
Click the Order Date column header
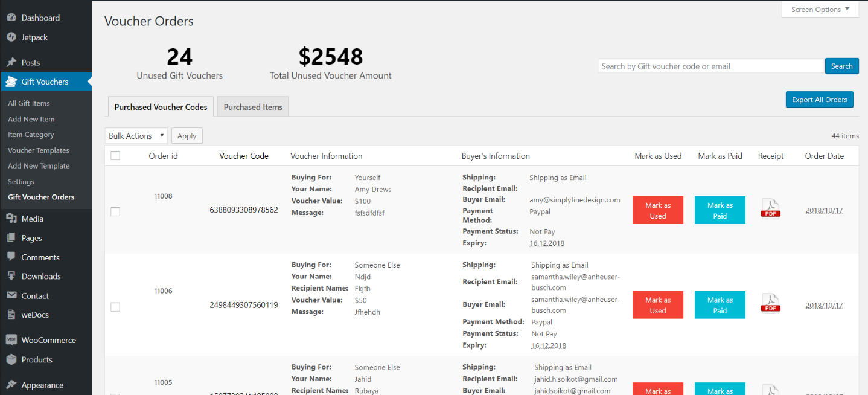click(x=825, y=156)
